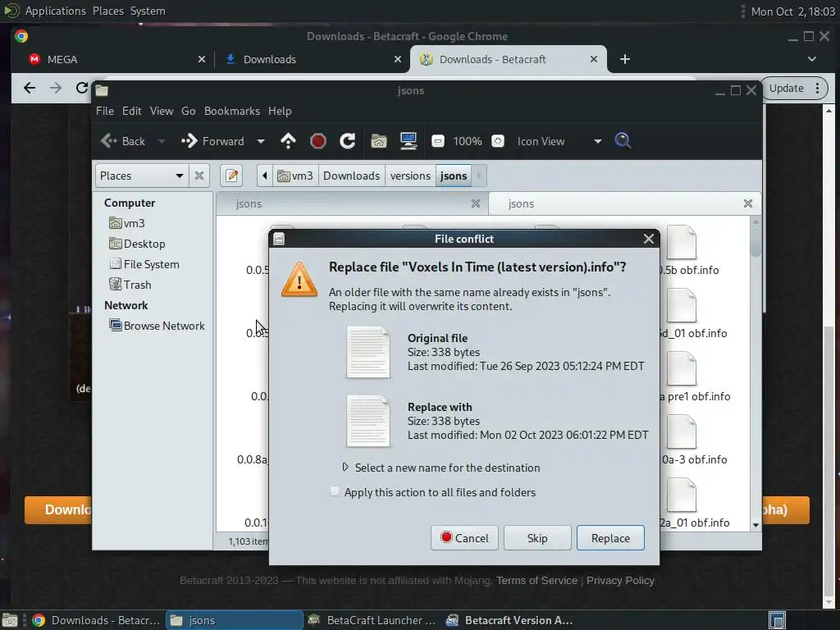Viewport: 840px width, 630px height.
Task: Open vm3 in sidebar
Action: (127, 223)
